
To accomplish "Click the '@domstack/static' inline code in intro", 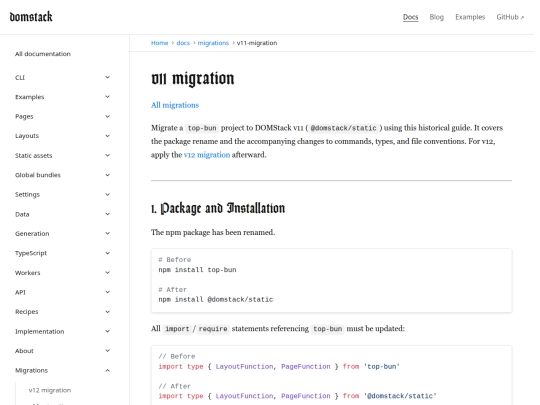I will (343, 128).
